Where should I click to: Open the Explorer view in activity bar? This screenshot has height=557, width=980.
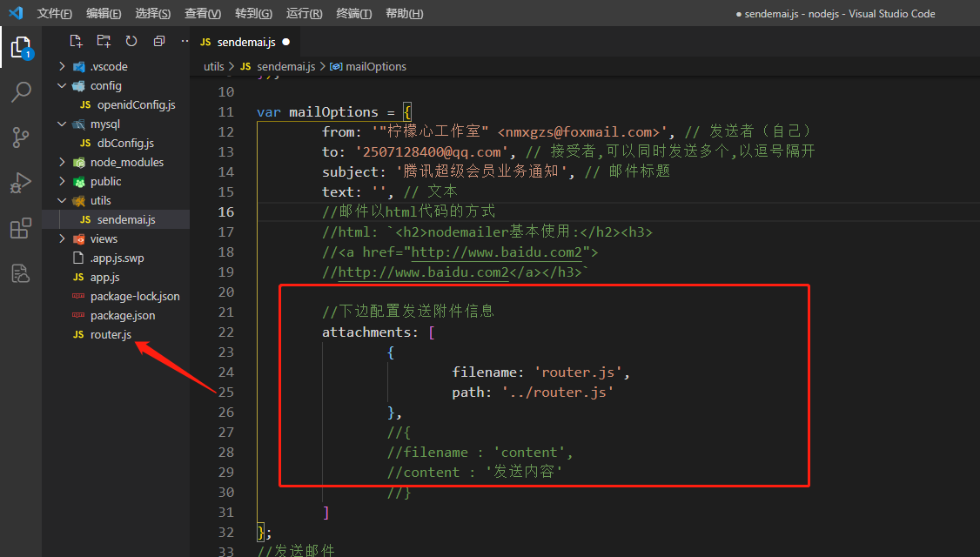[21, 48]
